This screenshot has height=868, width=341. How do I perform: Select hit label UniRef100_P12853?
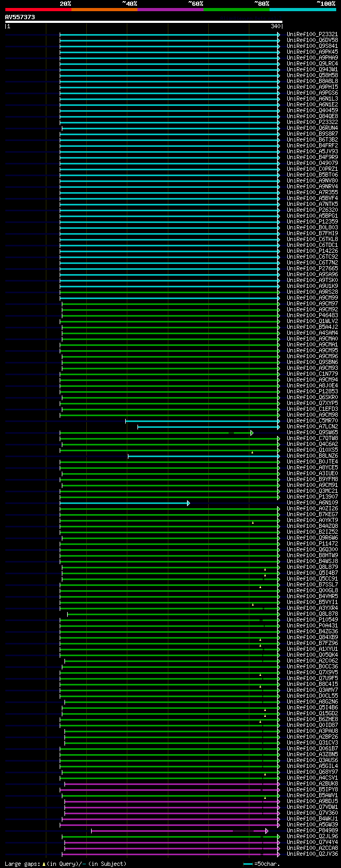(x=312, y=392)
